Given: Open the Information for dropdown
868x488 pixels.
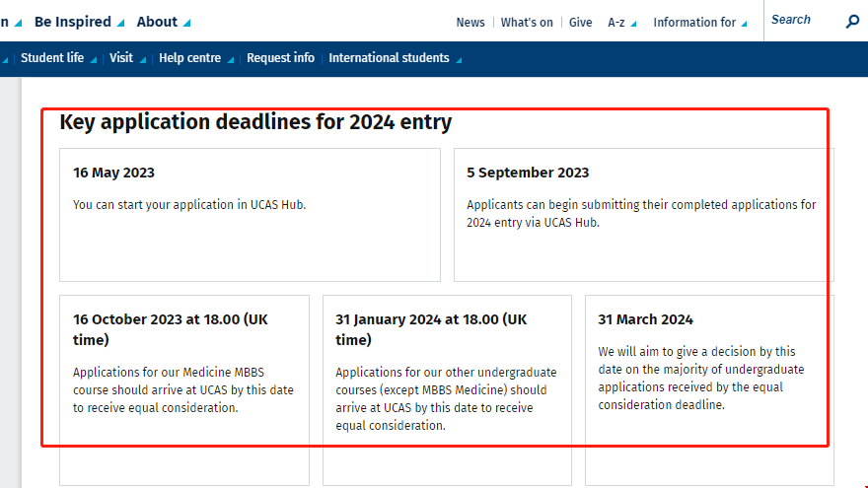Looking at the screenshot, I should click(700, 23).
